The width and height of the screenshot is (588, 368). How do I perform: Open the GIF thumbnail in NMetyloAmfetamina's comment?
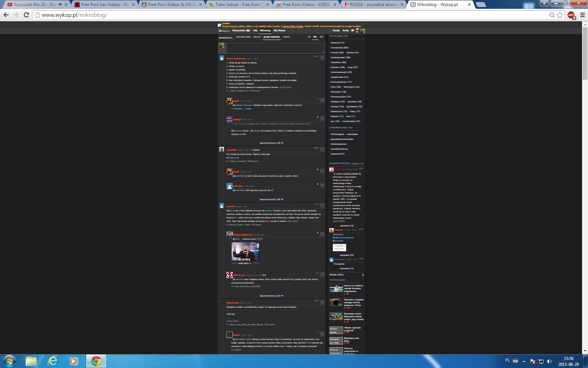pyautogui.click(x=245, y=251)
